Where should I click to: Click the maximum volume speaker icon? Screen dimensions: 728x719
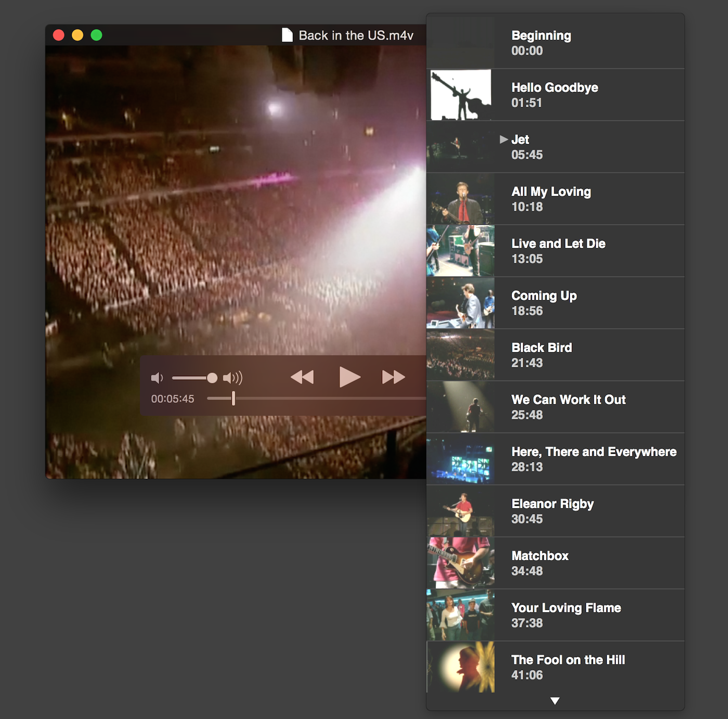tap(233, 378)
